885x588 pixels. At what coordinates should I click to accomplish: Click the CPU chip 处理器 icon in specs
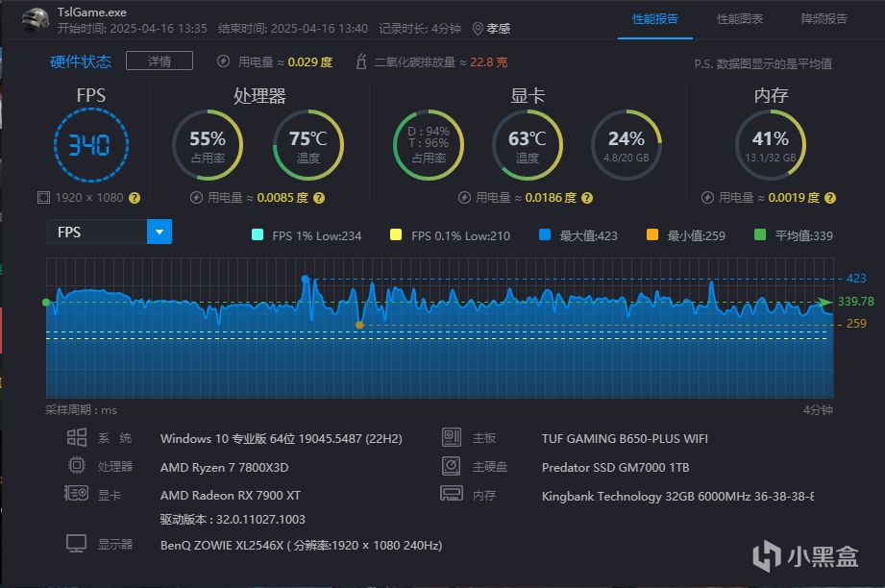[x=77, y=466]
